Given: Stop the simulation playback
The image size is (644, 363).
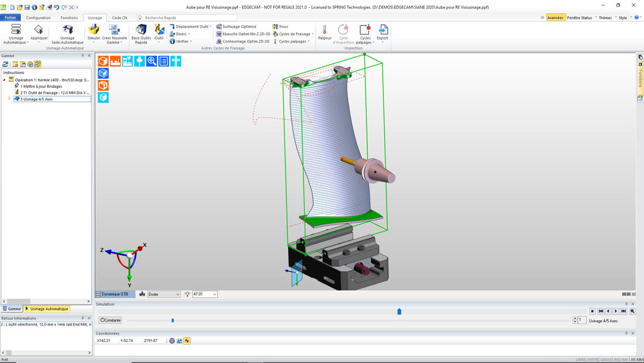Looking at the screenshot, I should tap(592, 311).
